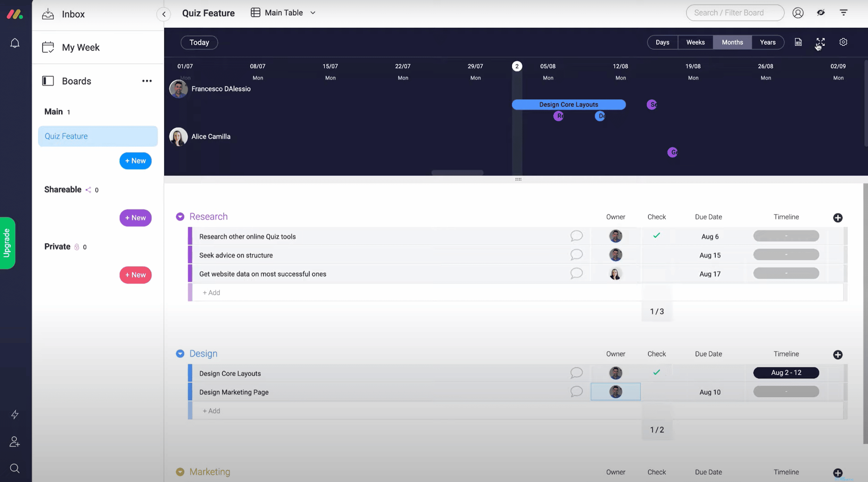Collapse the Design group arrow
Screen dimensions: 868x482
[180, 353]
